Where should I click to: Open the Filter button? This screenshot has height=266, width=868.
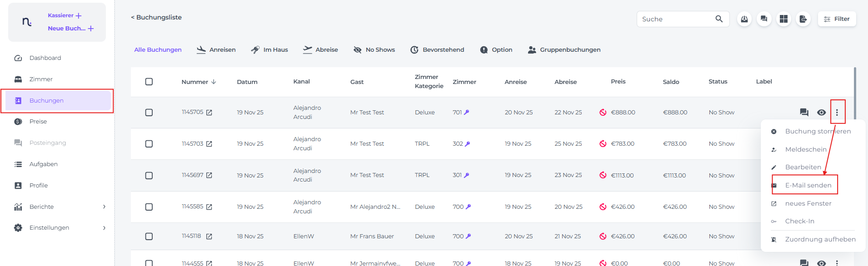click(837, 19)
